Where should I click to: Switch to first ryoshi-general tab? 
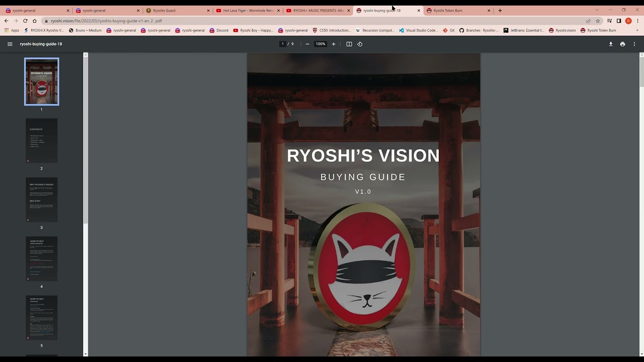click(x=36, y=10)
